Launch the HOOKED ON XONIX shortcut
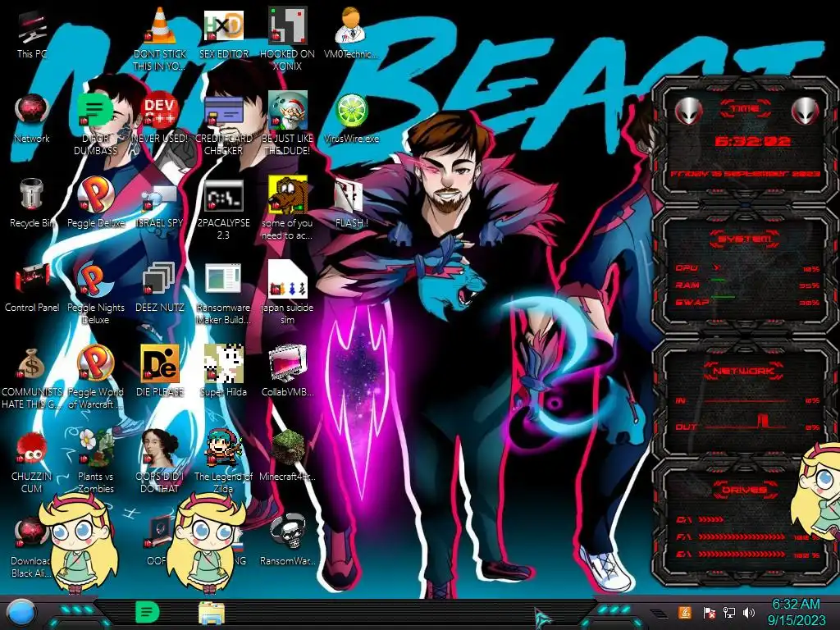 (x=287, y=39)
